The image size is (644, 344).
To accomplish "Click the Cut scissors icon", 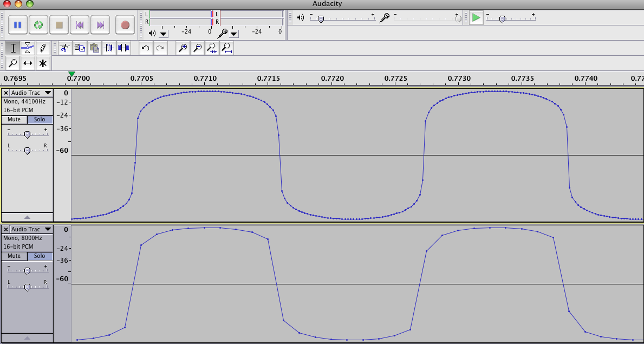I will point(64,48).
